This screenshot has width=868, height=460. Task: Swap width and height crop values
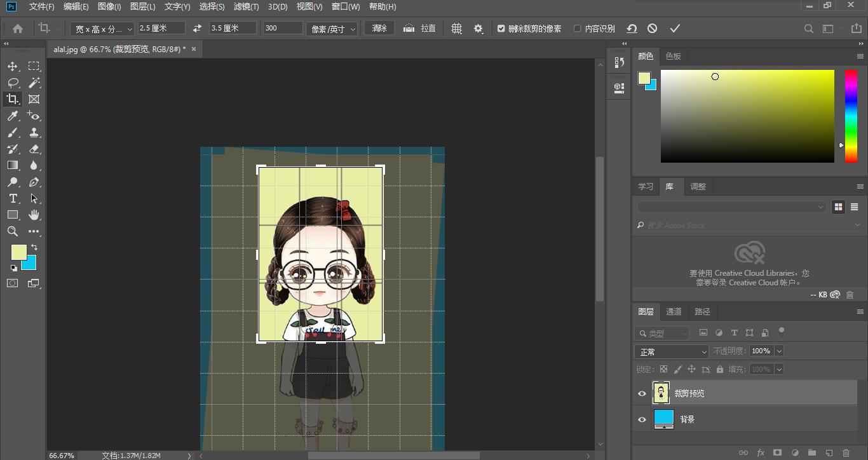197,29
